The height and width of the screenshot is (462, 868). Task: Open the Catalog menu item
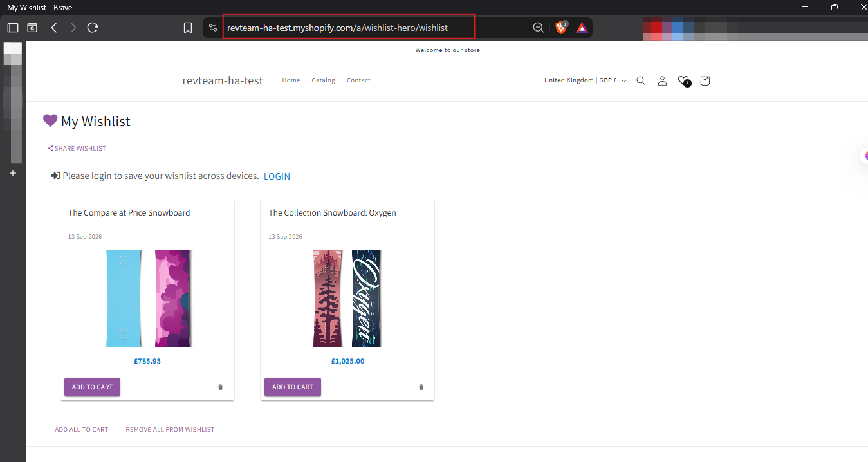click(323, 80)
